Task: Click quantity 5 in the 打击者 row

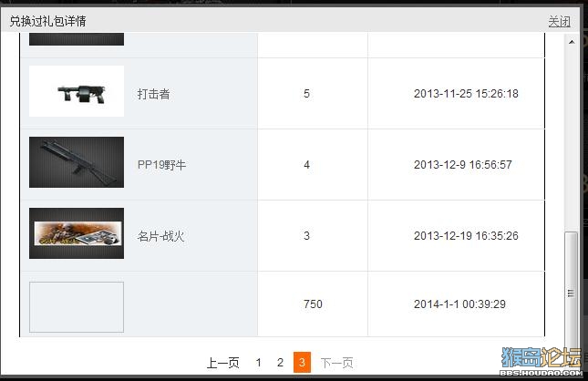Action: click(x=306, y=94)
